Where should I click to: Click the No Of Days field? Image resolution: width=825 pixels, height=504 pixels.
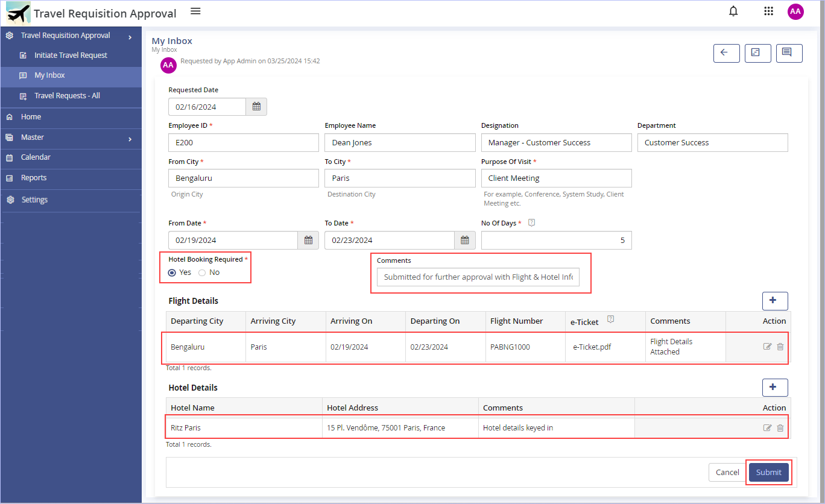pos(557,240)
